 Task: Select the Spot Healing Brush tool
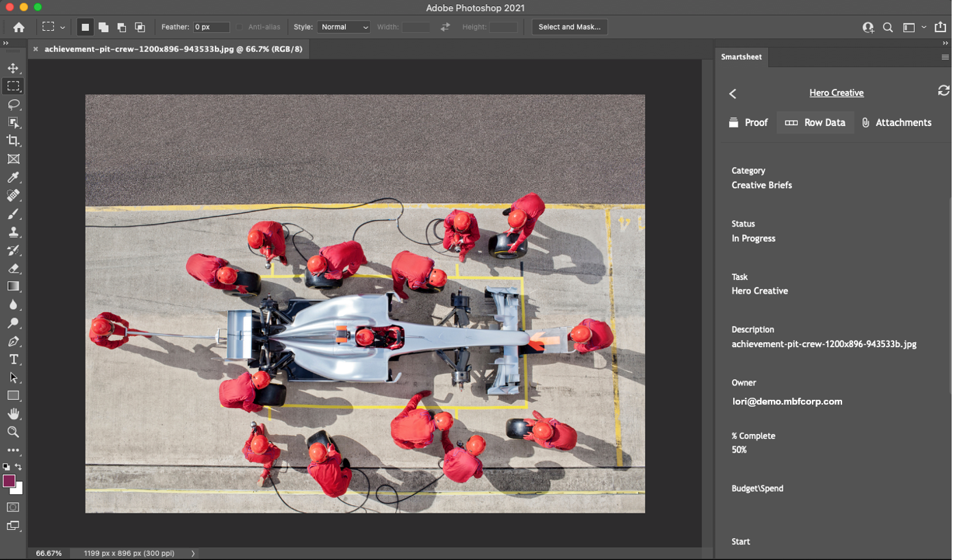[13, 195]
